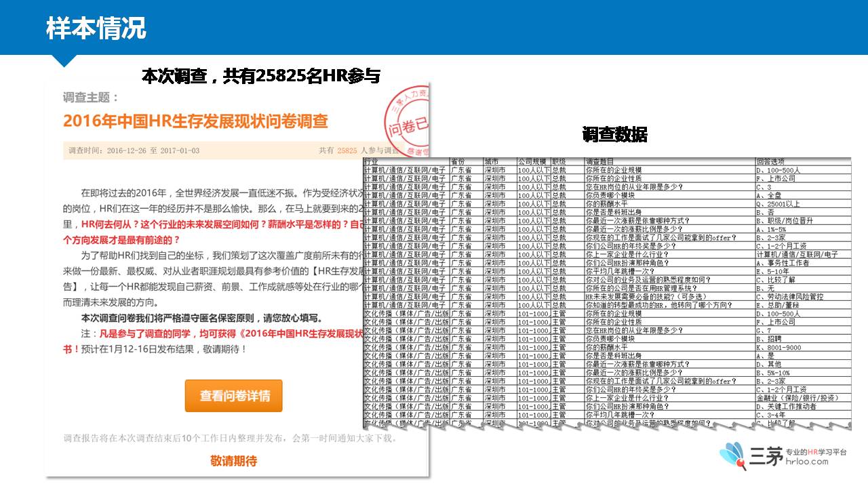Select the 行业 column header
This screenshot has height=488, width=868.
pos(371,162)
